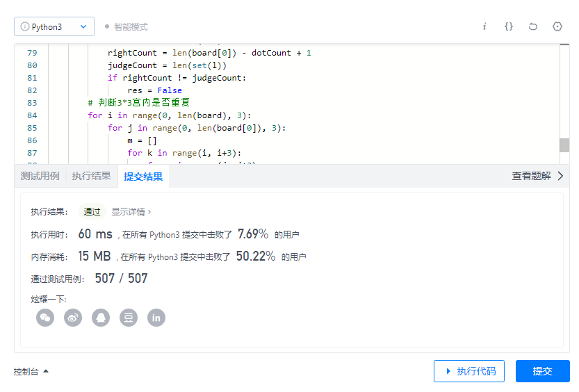
Task: Open the editor info (i) icon
Action: click(x=484, y=26)
